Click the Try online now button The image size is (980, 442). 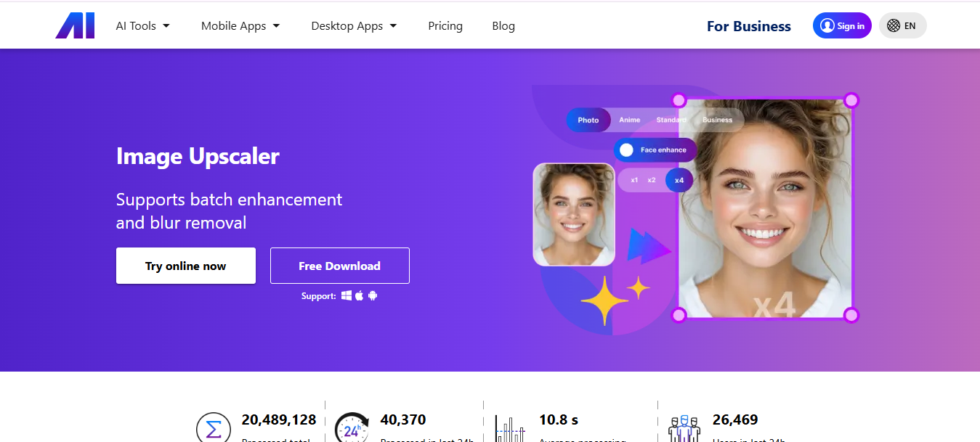186,266
